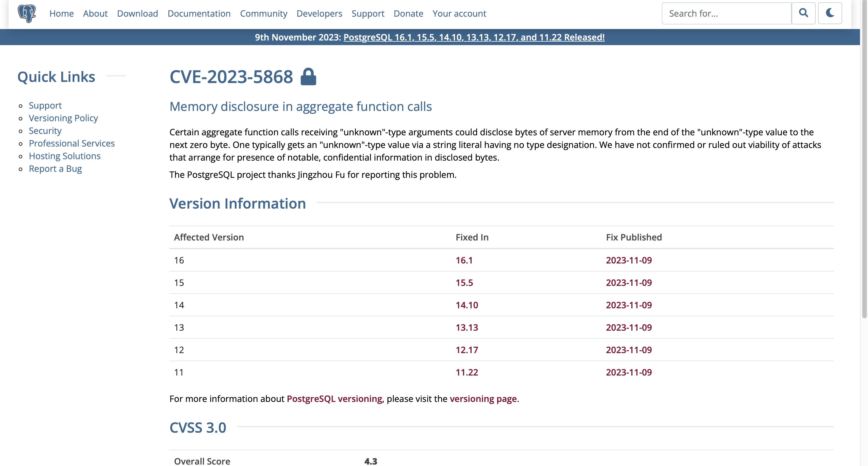Click the fix date for version 14

[629, 305]
